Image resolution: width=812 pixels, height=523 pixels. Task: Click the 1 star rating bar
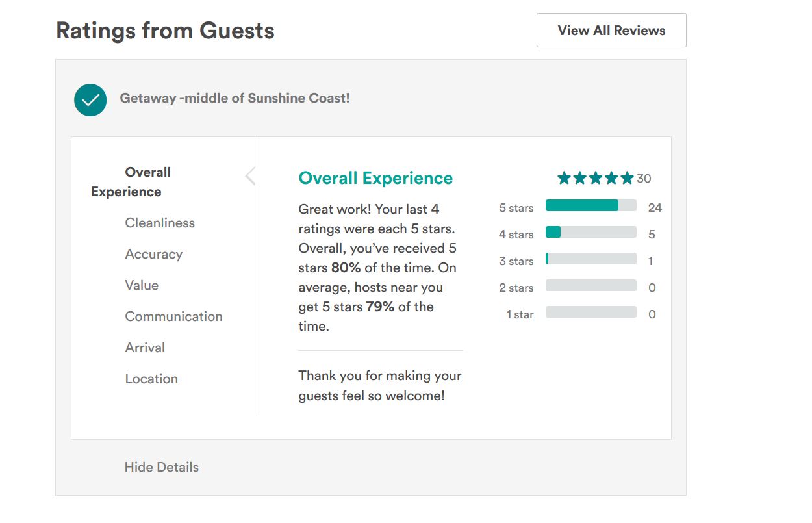click(590, 313)
